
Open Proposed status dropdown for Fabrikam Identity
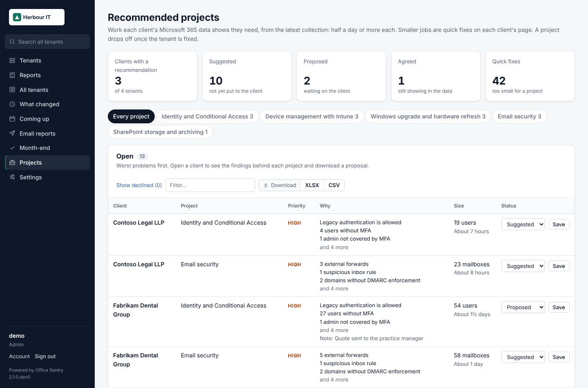coord(523,307)
